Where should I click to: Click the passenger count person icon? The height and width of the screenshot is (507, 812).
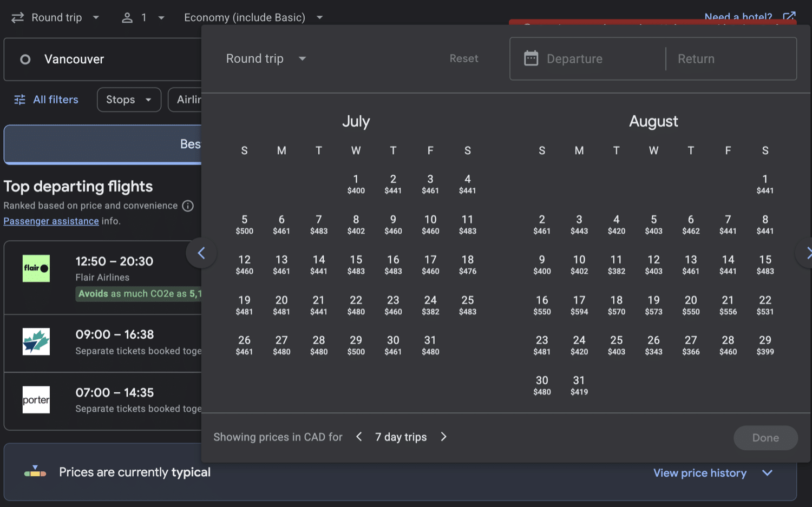tap(127, 17)
